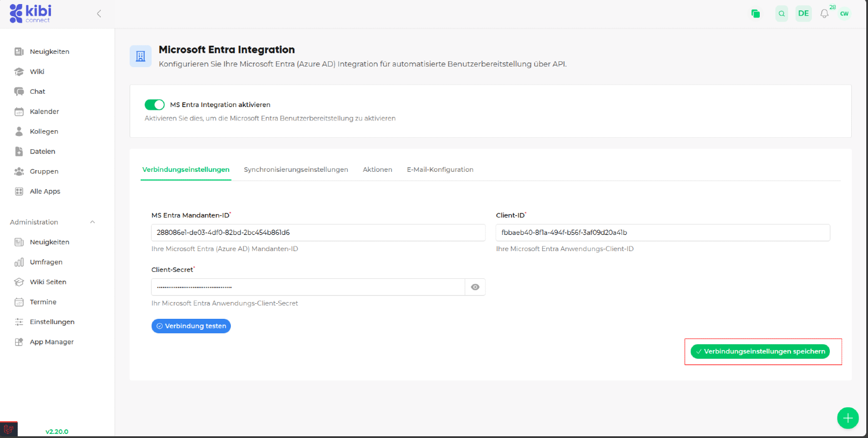
Task: Open the CW user avatar menu
Action: click(x=844, y=13)
